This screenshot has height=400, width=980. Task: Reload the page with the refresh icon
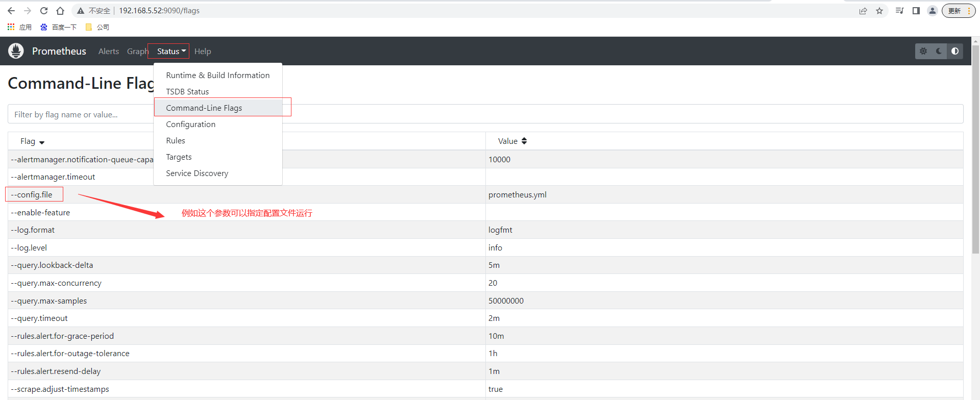click(44, 11)
